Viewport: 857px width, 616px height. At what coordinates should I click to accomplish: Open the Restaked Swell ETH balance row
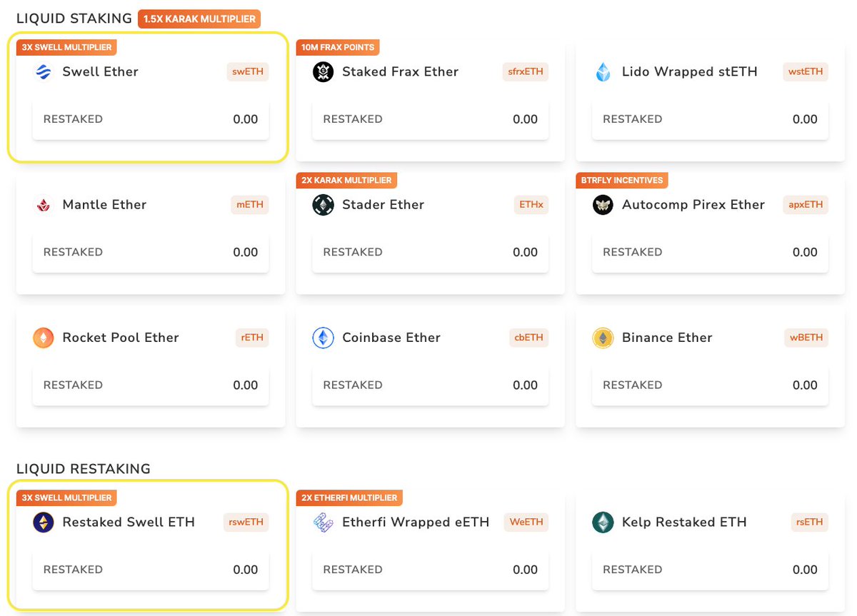pos(151,570)
